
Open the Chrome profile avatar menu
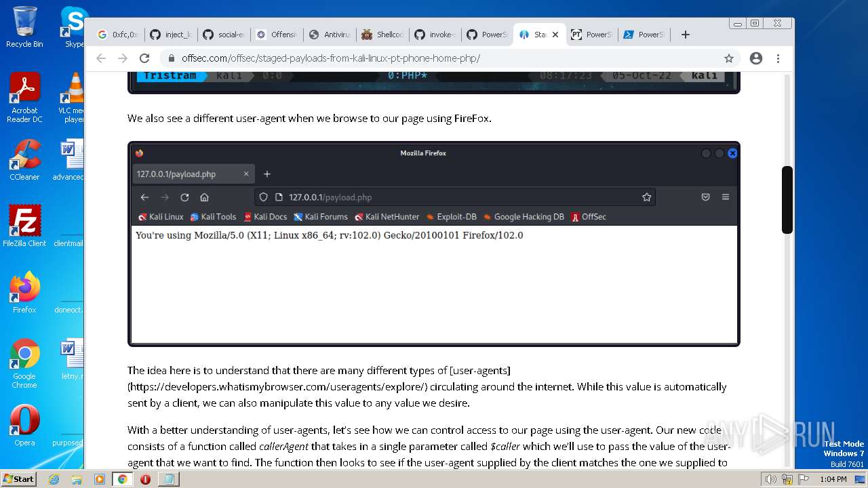tap(756, 58)
